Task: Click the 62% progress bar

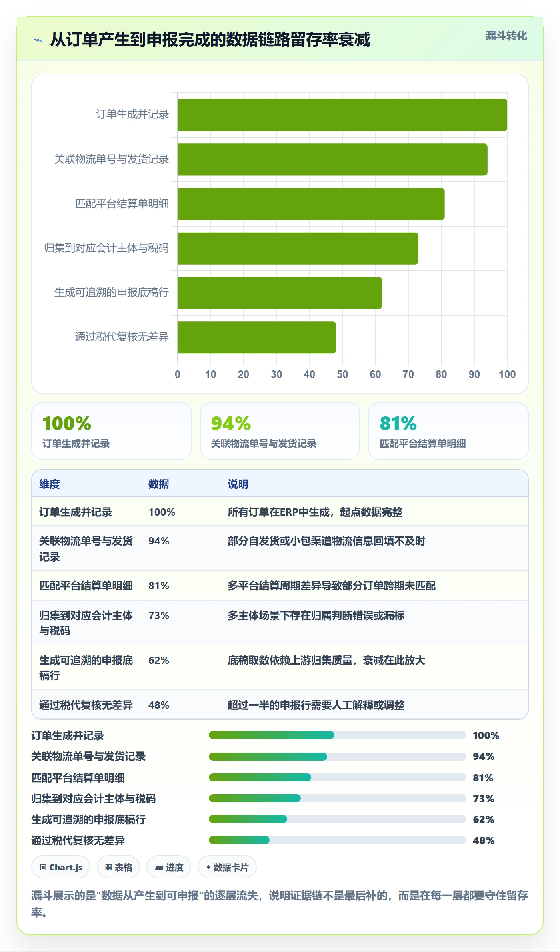Action: (x=338, y=819)
